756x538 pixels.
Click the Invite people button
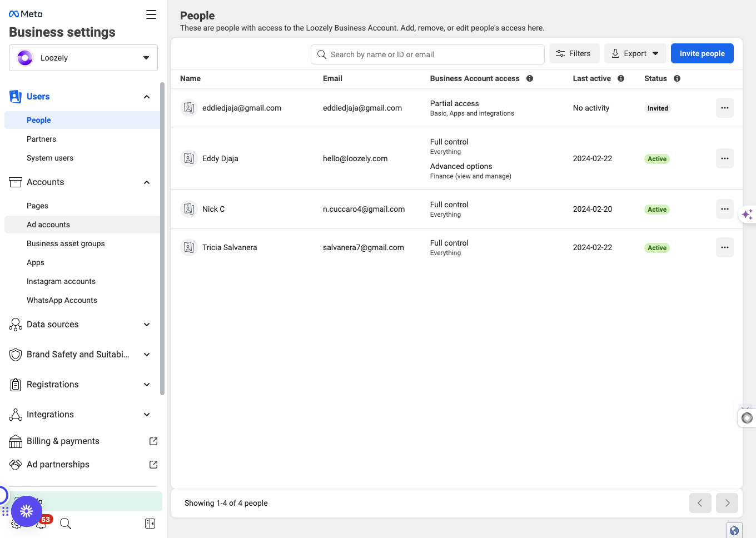tap(702, 53)
